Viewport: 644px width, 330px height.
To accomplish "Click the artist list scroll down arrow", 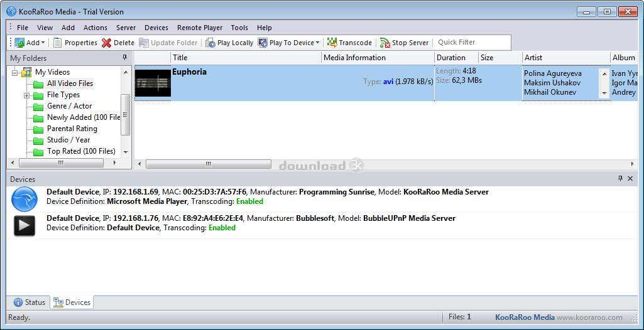I will 604,93.
